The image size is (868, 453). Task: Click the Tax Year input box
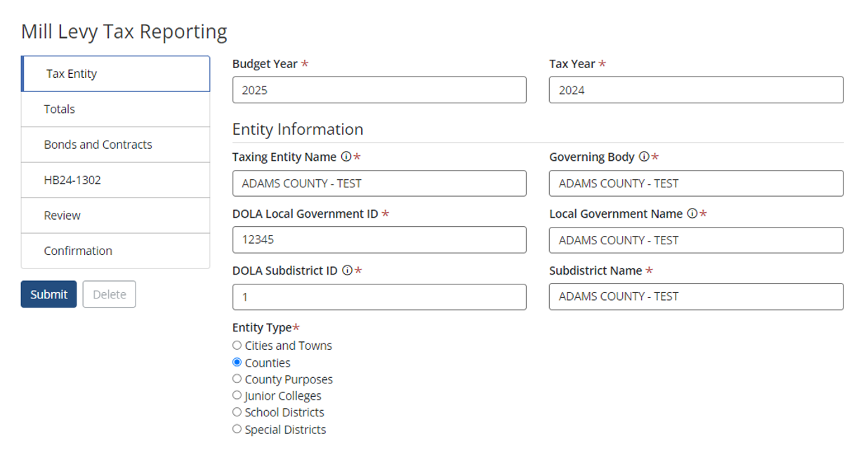[x=696, y=89]
